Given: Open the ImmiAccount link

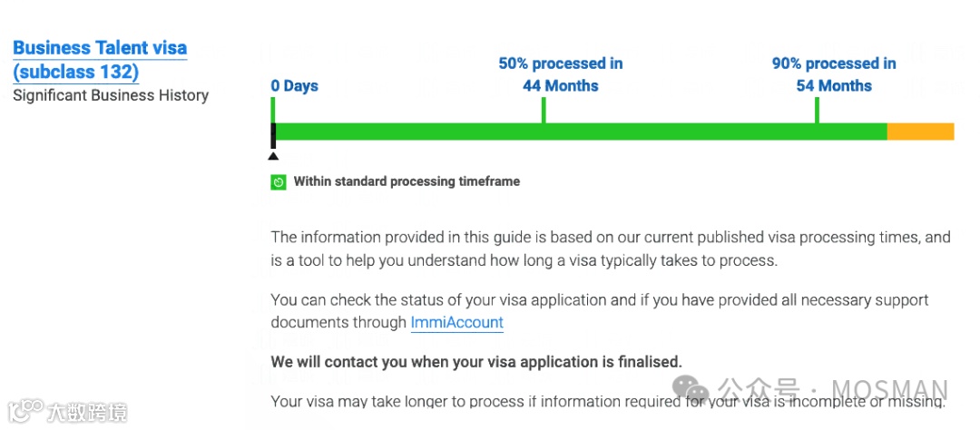Looking at the screenshot, I should click(x=456, y=322).
